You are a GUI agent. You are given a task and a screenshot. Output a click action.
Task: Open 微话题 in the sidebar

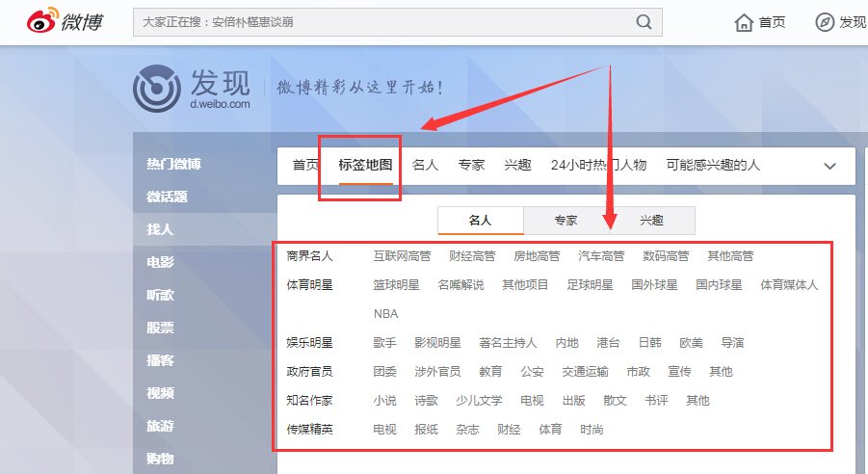(x=167, y=197)
